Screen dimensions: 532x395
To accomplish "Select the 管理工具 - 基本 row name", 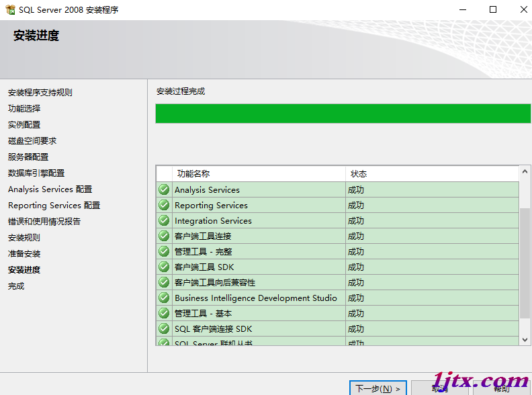I will pyautogui.click(x=204, y=313).
